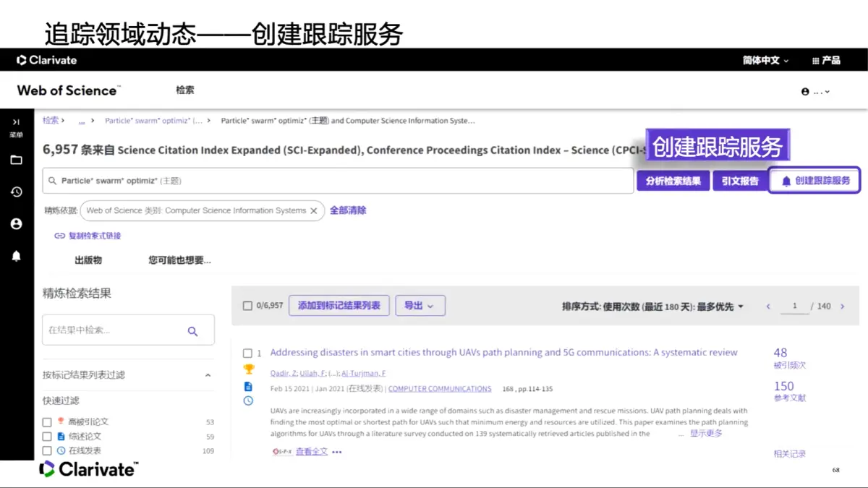Click the page number field showing 1
Viewport: 868px width, 488px height.
[x=794, y=307]
